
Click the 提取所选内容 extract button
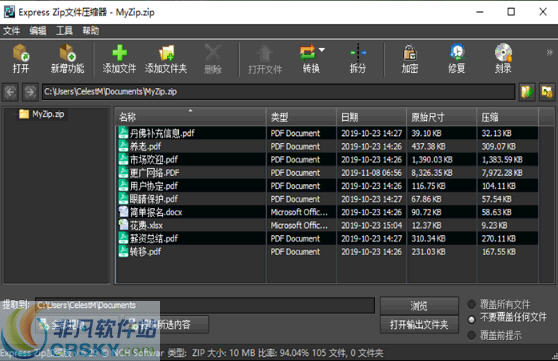(x=166, y=324)
